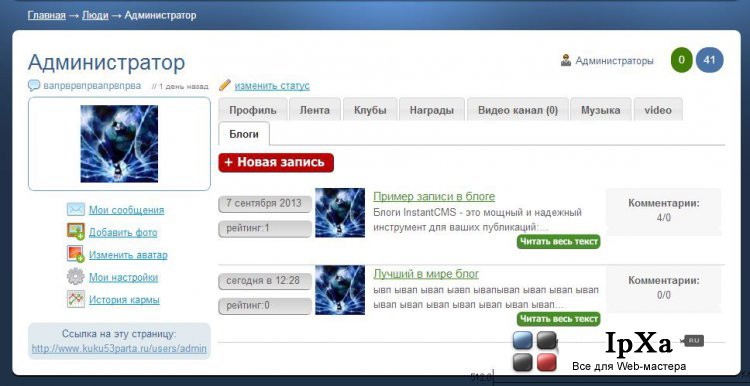Click the karma history chart icon
Screen dimensions: 750x386
(x=76, y=299)
